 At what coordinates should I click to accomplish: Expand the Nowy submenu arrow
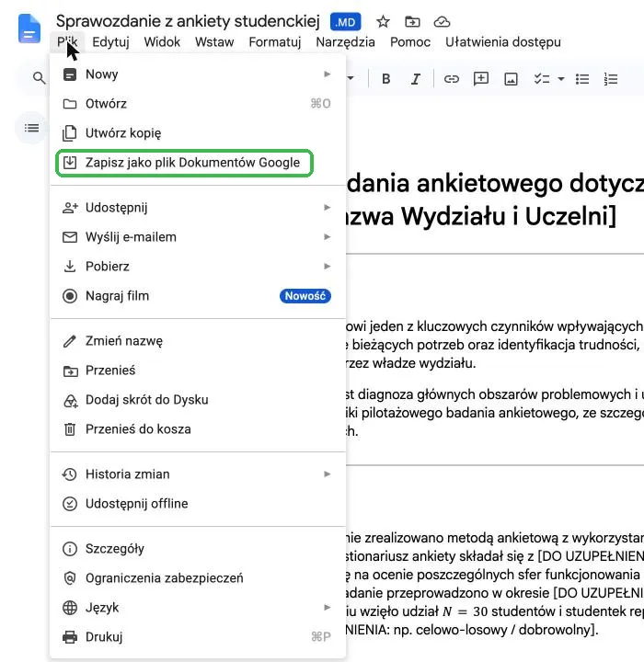pos(328,74)
